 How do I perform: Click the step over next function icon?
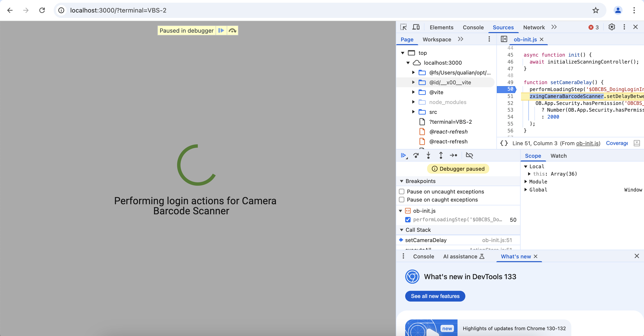pos(416,155)
